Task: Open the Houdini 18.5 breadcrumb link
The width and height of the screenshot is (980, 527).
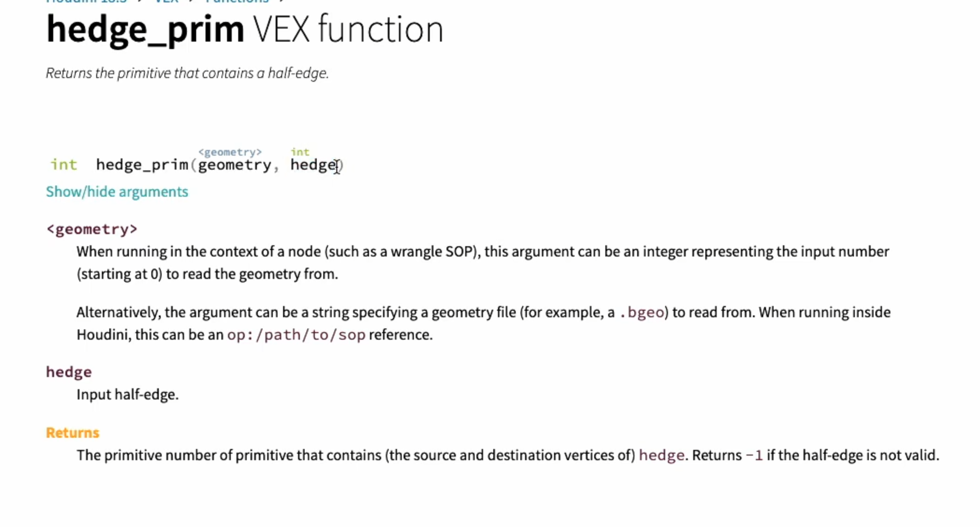Action: (x=86, y=1)
